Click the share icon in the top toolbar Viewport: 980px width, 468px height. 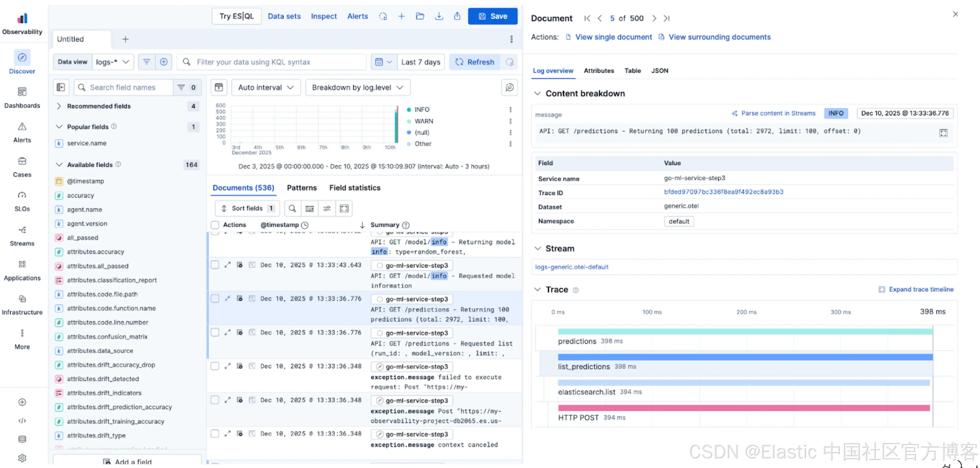(457, 16)
